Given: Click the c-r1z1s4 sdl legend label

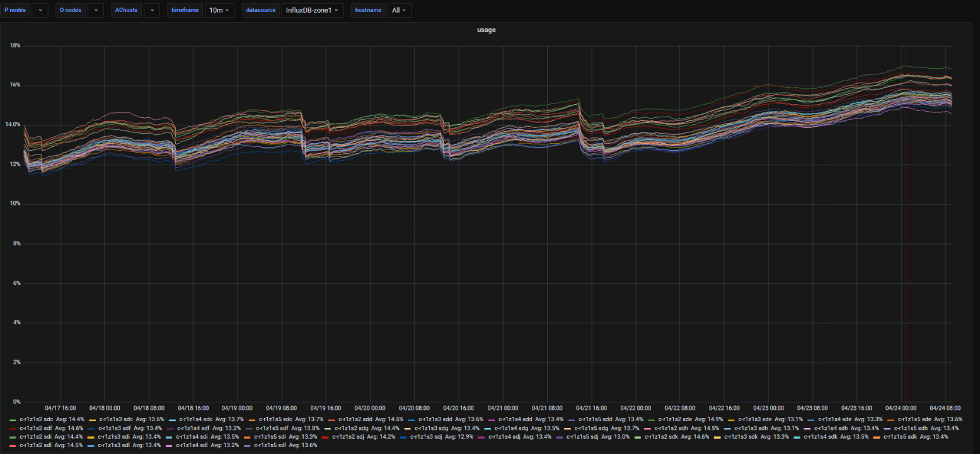Looking at the screenshot, I should [x=191, y=445].
